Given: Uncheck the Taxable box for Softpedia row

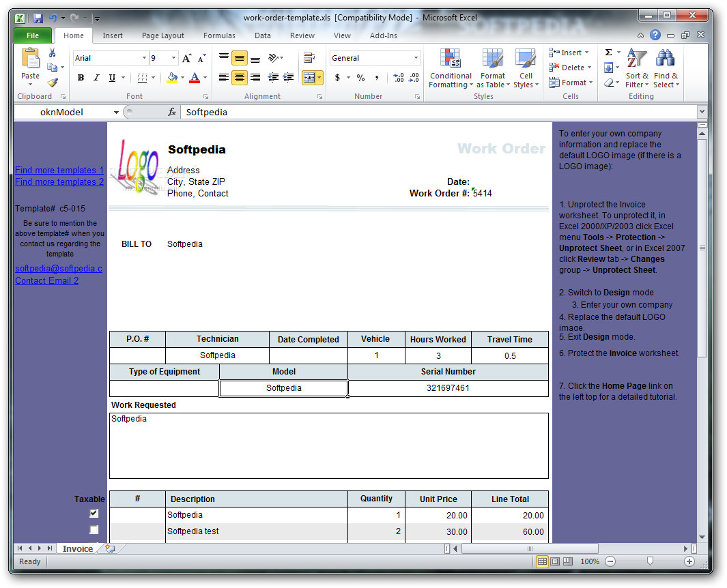Looking at the screenshot, I should [x=94, y=514].
